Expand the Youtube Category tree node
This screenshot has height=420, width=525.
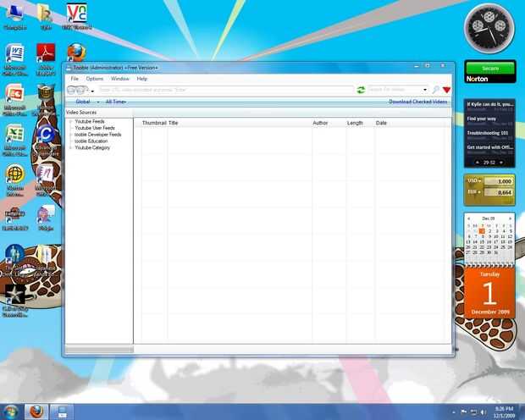pyautogui.click(x=70, y=147)
